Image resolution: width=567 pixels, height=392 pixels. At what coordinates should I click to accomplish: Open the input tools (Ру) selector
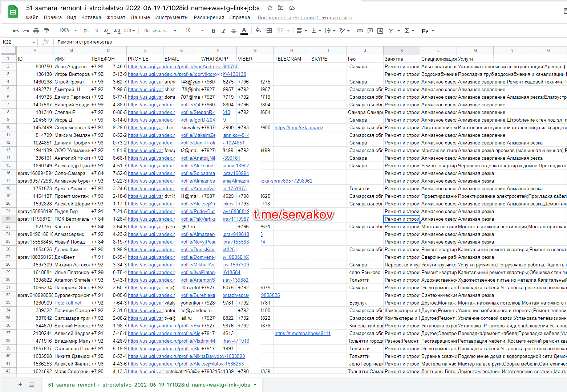pyautogui.click(x=428, y=31)
